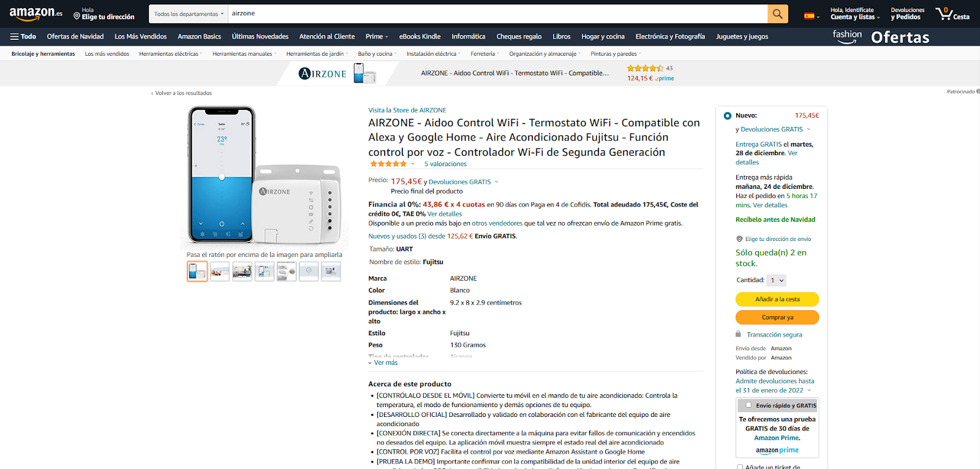Open Los Más Vendidos
Screen dimensions: 980x469
click(x=141, y=37)
